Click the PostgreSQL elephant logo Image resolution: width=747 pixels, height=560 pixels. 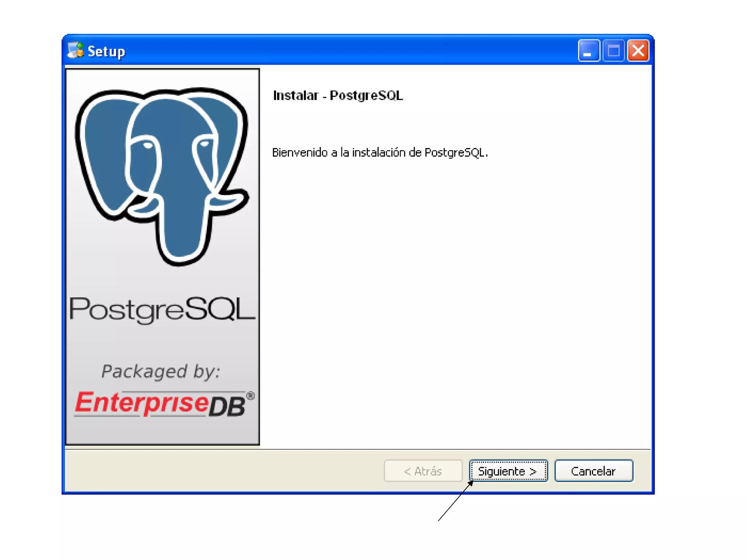click(162, 175)
